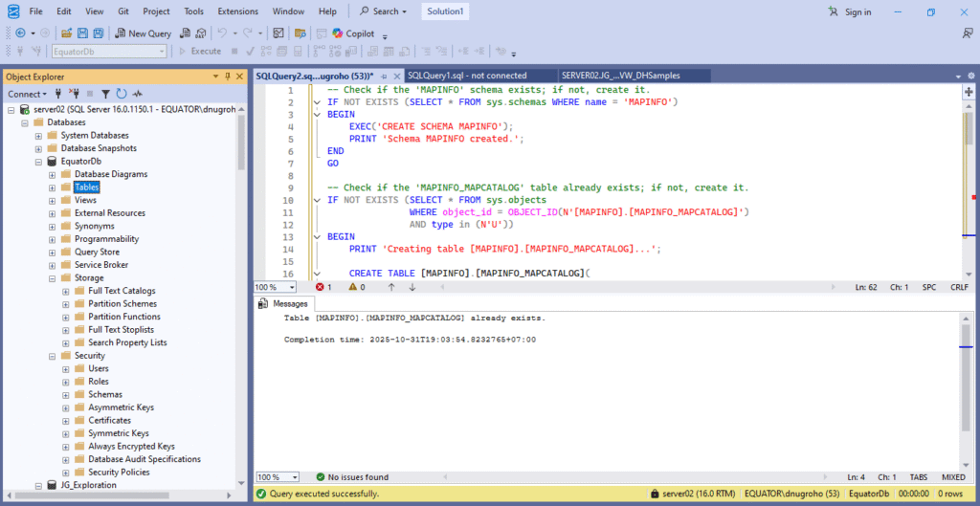Click the error count indicator in editor
Image resolution: width=980 pixels, height=506 pixels.
pyautogui.click(x=323, y=286)
